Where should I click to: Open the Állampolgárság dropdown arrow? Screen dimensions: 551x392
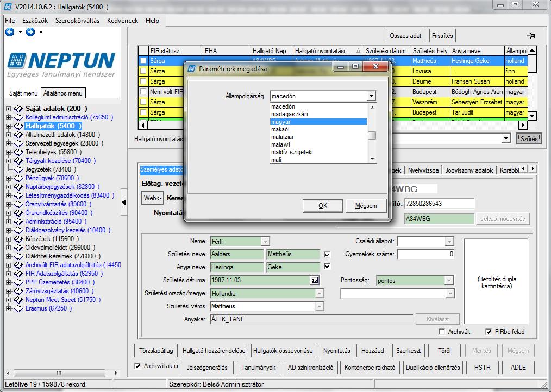[372, 96]
